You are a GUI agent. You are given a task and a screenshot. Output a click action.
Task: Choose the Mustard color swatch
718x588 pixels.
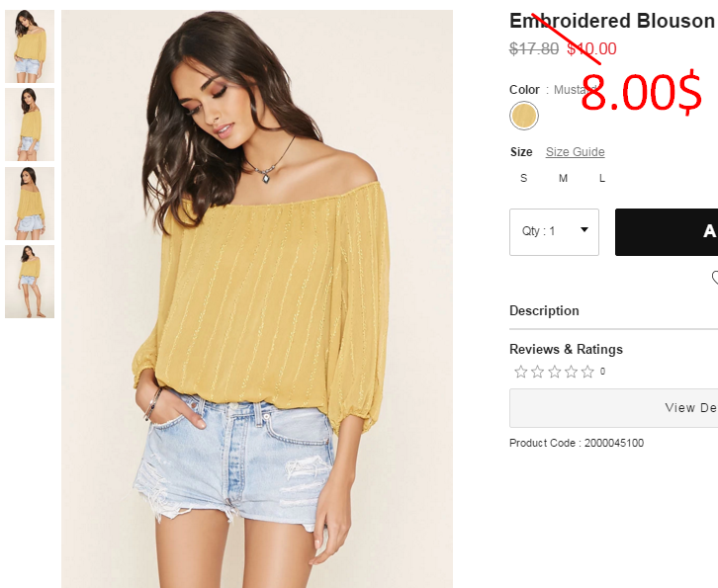(x=524, y=116)
